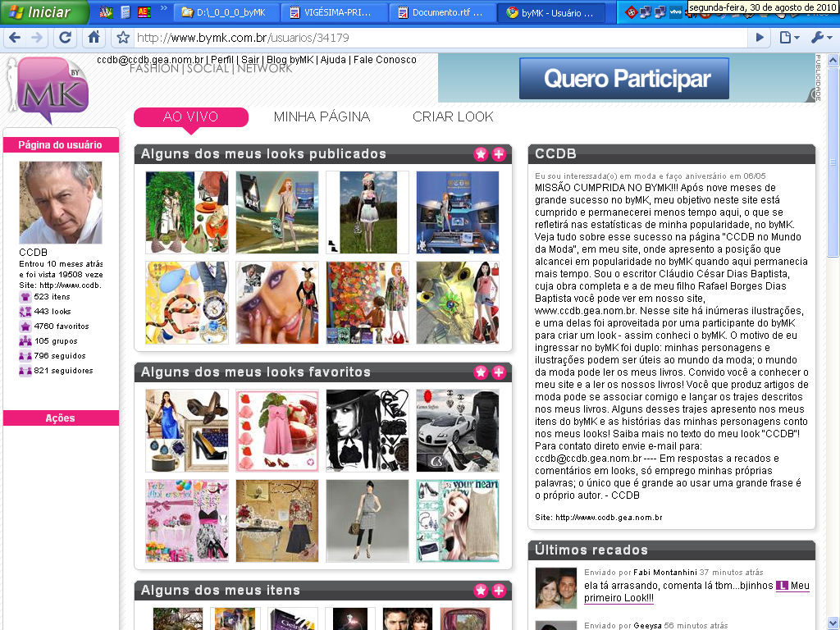Open the CRIAR LOOK tab
This screenshot has width=840, height=630.
tap(453, 116)
